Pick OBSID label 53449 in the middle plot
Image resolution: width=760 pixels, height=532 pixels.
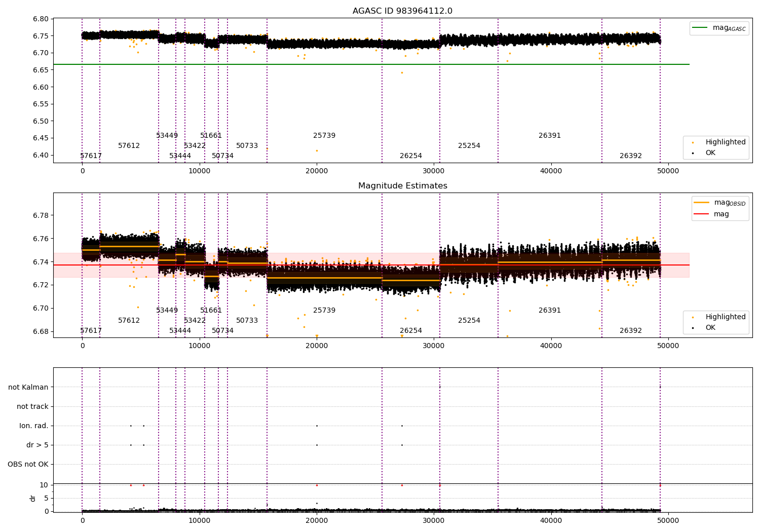167,311
